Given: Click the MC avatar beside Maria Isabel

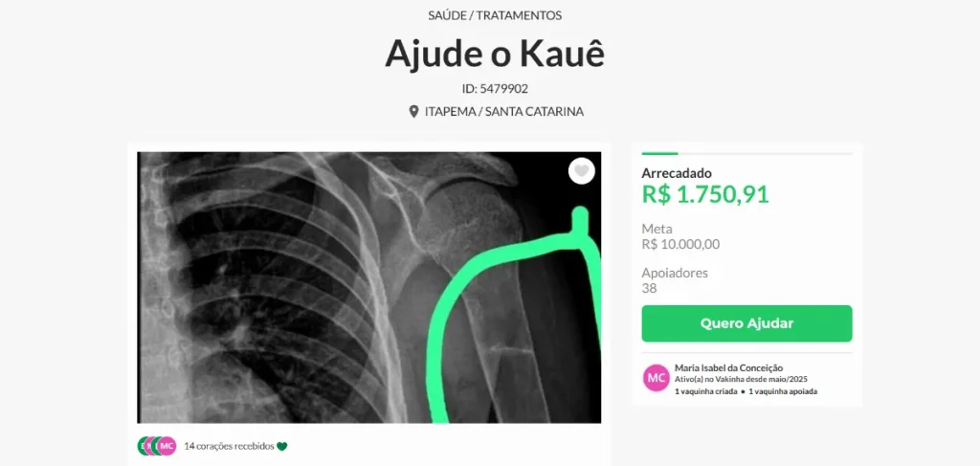Looking at the screenshot, I should pos(657,378).
